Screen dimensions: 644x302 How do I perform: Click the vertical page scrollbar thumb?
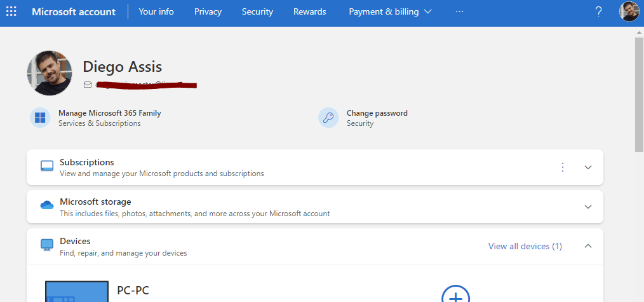tap(639, 95)
